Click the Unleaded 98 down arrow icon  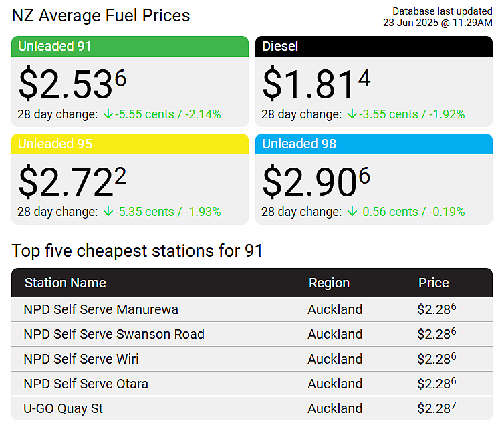(x=352, y=211)
